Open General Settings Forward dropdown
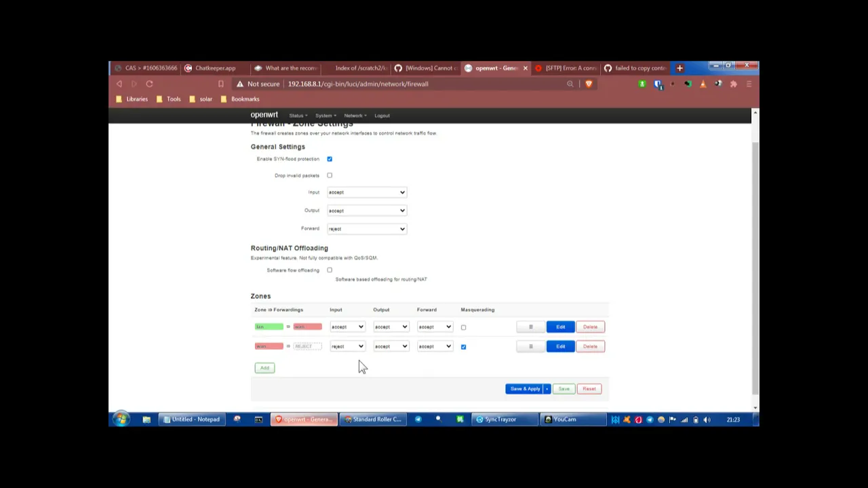Screen dimensions: 868x488 tap(367, 229)
